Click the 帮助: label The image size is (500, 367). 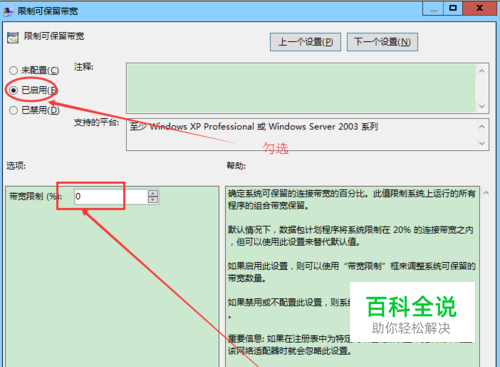click(236, 165)
